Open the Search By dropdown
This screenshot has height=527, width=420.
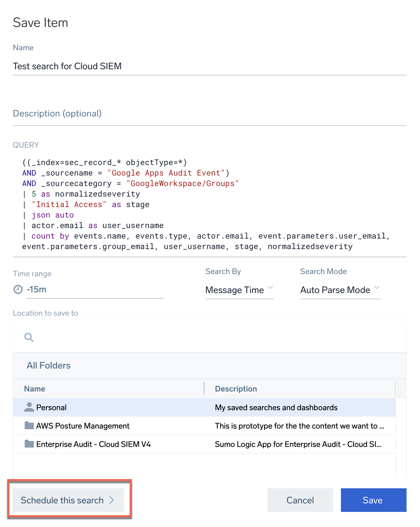pyautogui.click(x=239, y=290)
